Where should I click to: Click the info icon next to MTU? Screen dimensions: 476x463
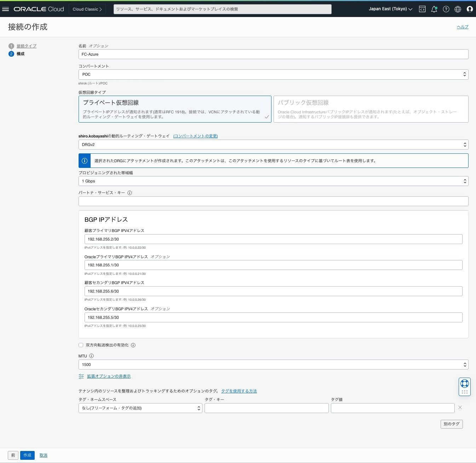tap(91, 356)
